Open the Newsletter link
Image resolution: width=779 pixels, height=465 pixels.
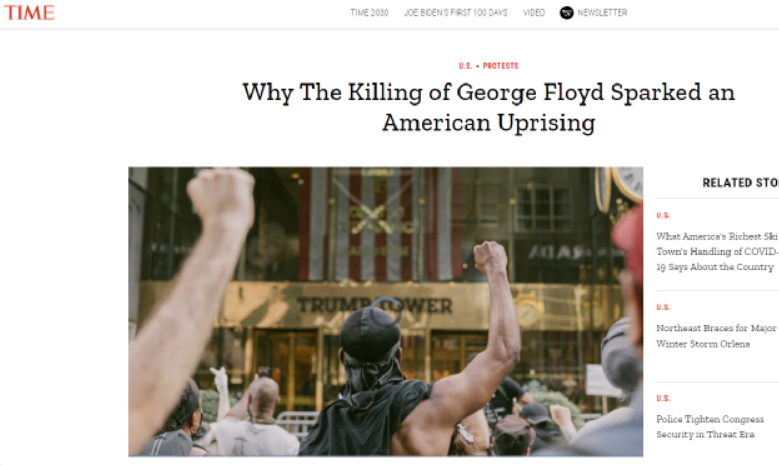tap(602, 12)
